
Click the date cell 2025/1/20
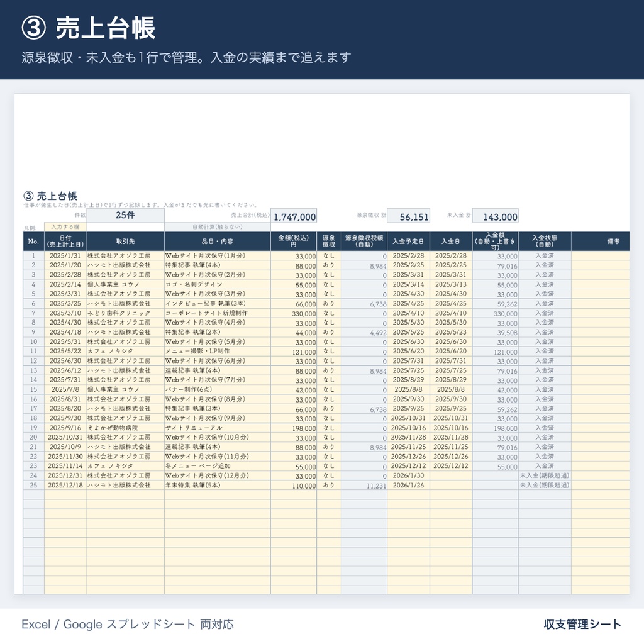[x=65, y=265]
